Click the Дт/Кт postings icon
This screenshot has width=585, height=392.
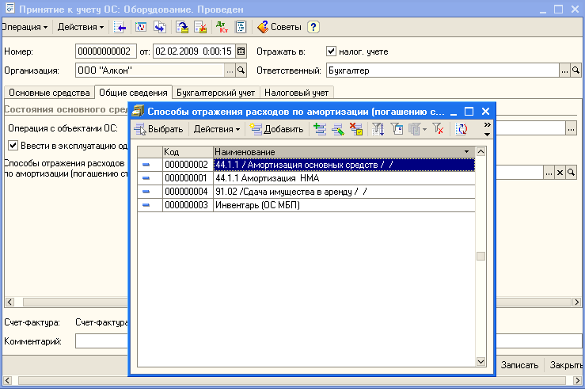[x=223, y=27]
